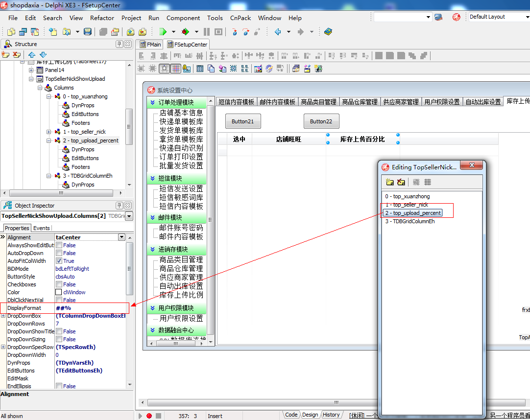The width and height of the screenshot is (530, 420).
Task: Click the Program Reset icon
Action: [x=218, y=32]
